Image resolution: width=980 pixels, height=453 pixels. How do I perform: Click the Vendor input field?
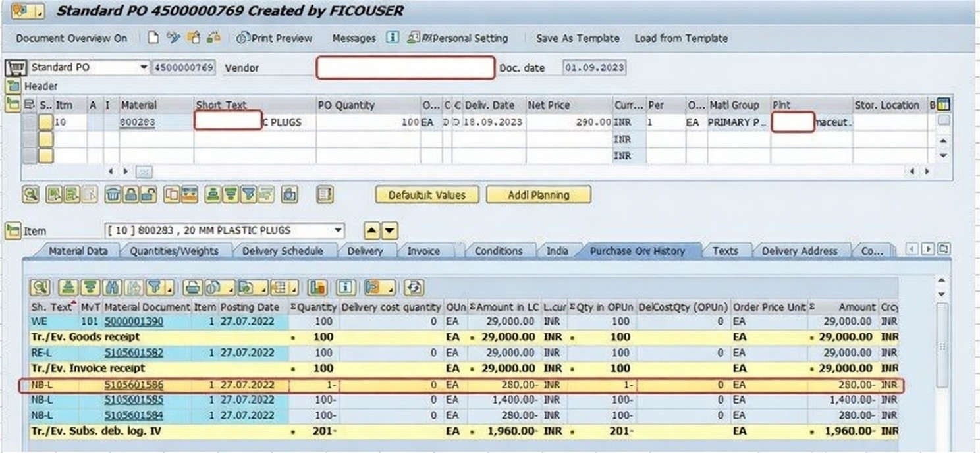tap(405, 68)
